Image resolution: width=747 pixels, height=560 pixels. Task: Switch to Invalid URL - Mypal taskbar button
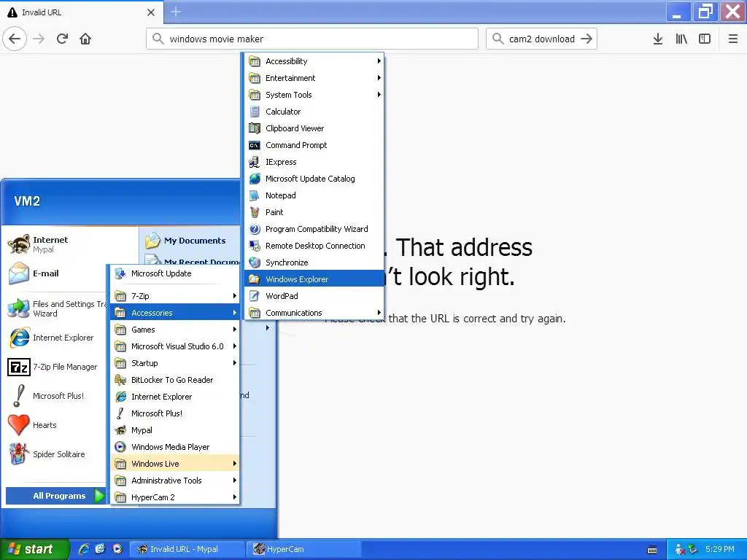point(187,549)
